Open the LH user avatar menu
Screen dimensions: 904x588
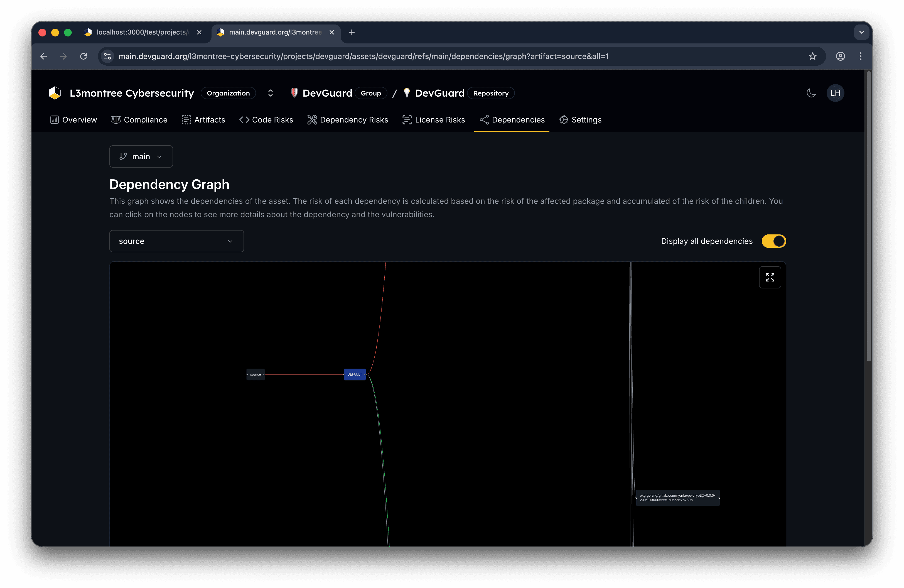pyautogui.click(x=835, y=93)
